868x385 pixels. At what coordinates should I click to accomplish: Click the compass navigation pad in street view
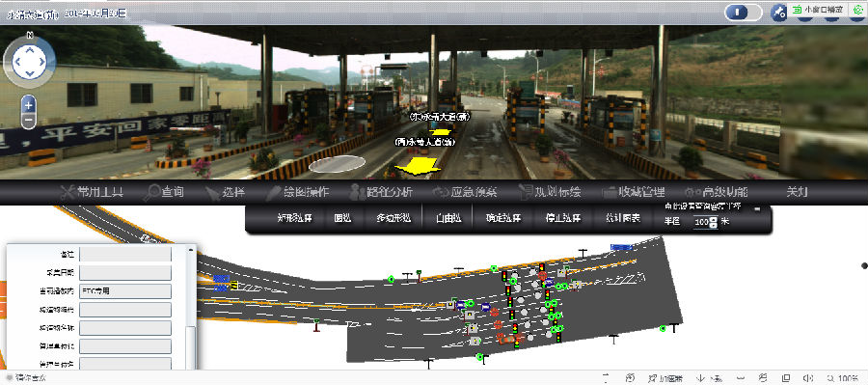point(29,62)
